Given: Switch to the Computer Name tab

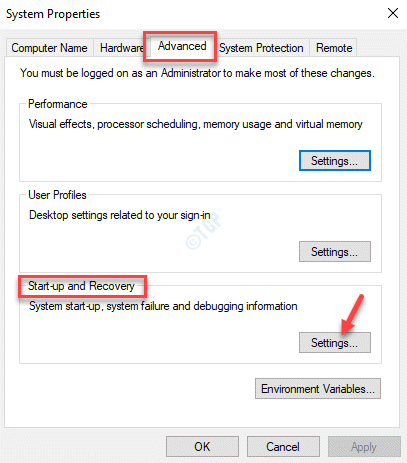Looking at the screenshot, I should coord(49,48).
